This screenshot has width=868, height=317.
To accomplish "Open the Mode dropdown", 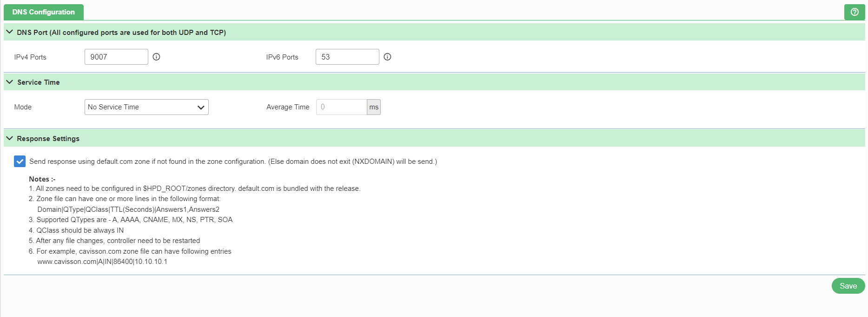I will 146,107.
